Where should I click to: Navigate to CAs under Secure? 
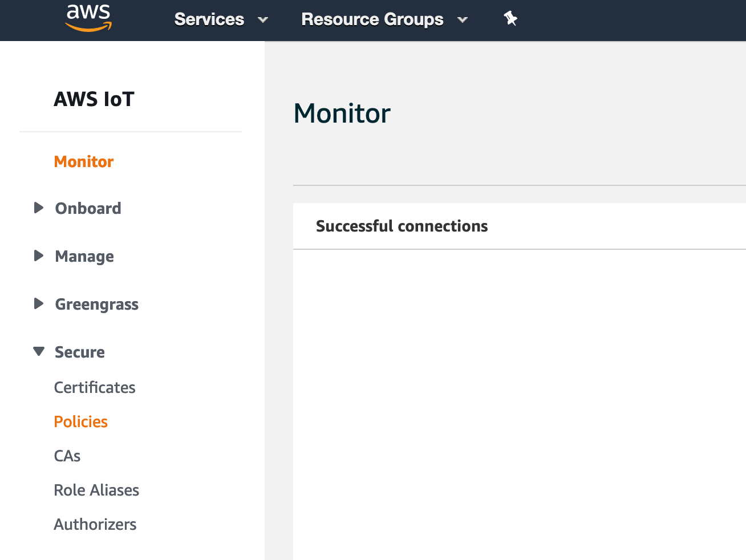tap(67, 456)
